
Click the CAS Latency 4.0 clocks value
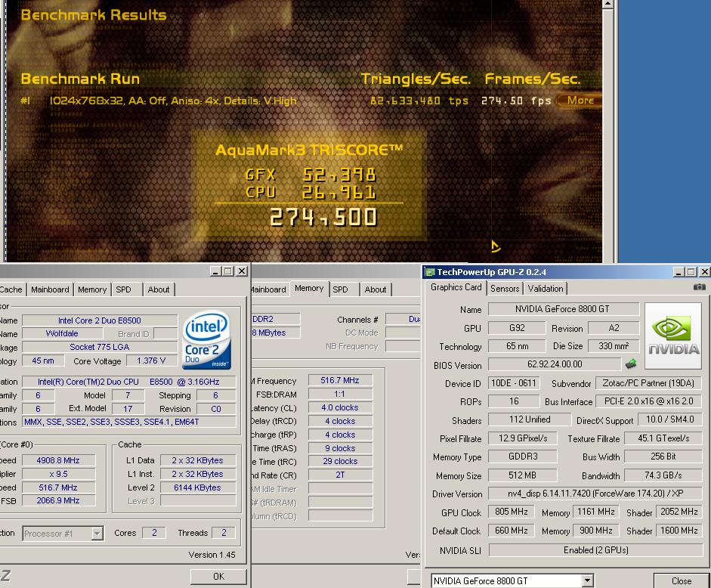pyautogui.click(x=340, y=407)
